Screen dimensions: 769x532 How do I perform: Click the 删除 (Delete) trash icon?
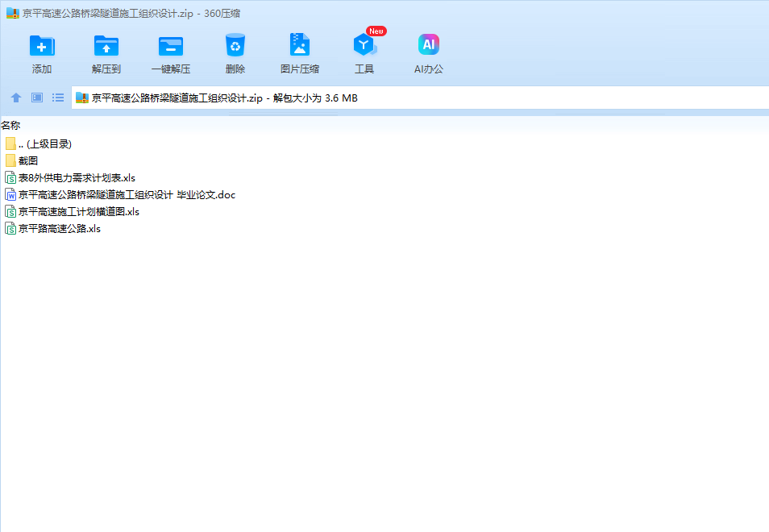pos(235,46)
